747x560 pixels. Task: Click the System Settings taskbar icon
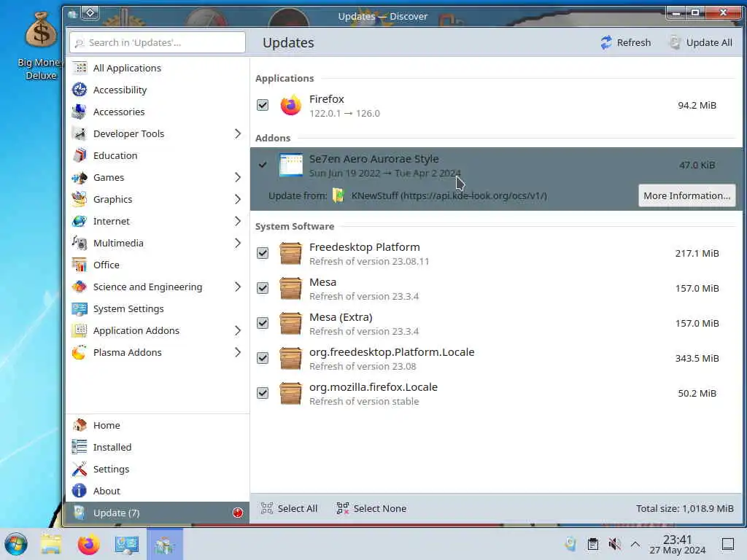tap(127, 544)
